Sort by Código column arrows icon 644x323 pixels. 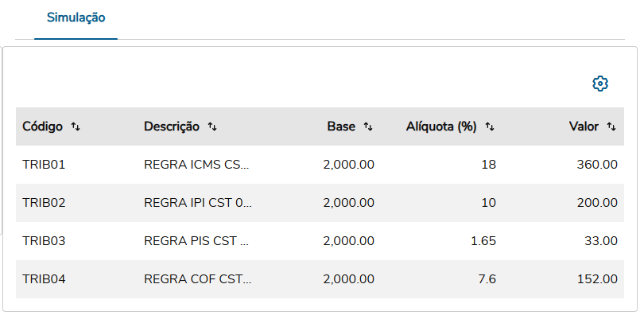(76, 126)
